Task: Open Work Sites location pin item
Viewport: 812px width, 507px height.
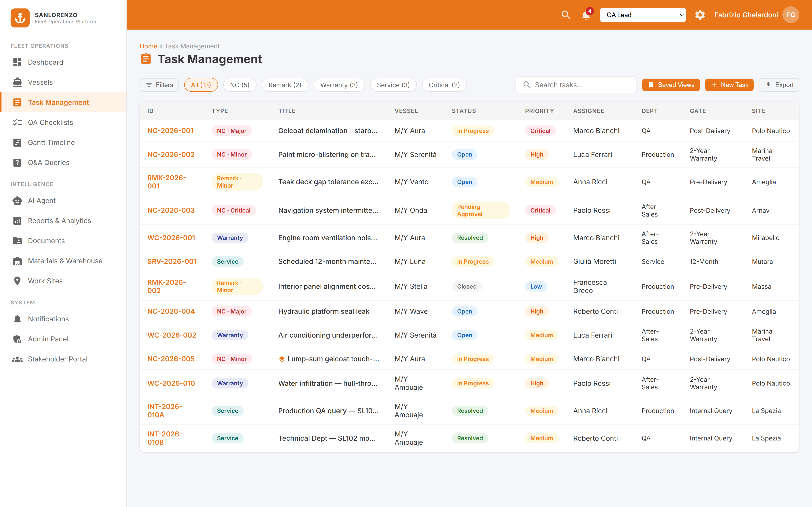Action: pos(17,281)
